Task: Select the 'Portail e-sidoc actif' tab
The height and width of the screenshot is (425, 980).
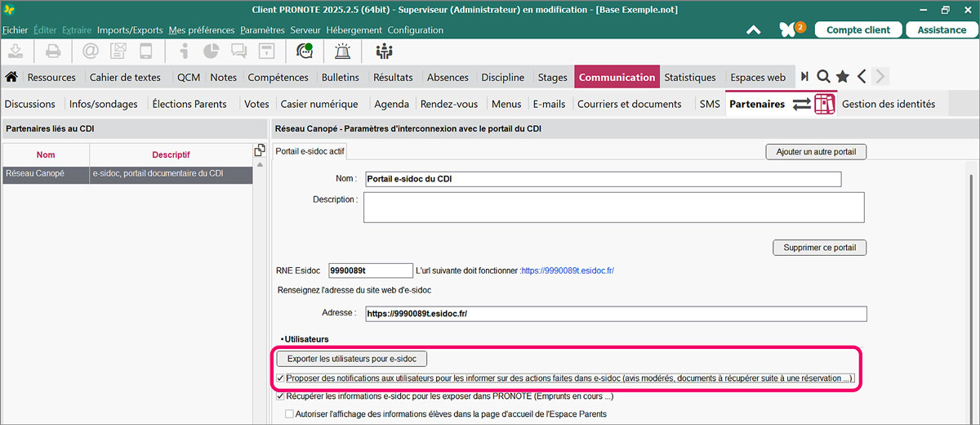Action: 310,151
